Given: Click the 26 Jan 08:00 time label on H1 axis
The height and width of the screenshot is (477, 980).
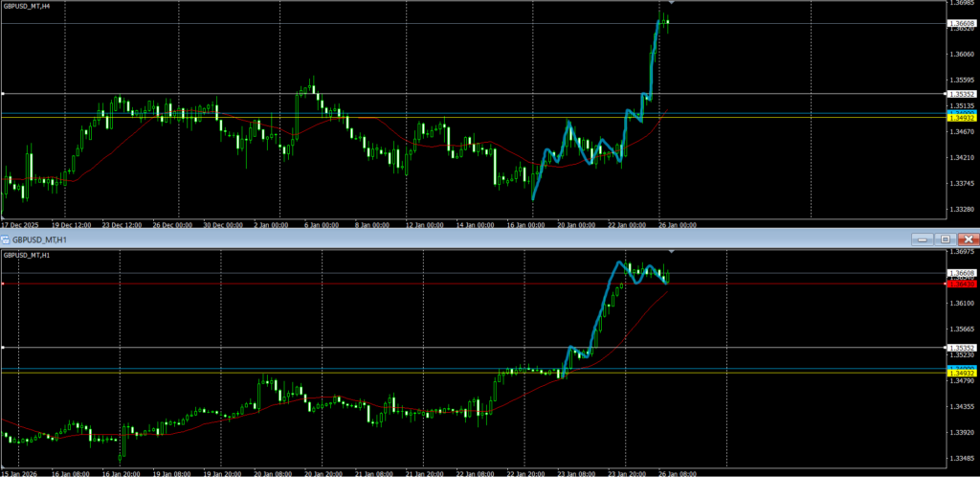Looking at the screenshot, I should coord(678,472).
